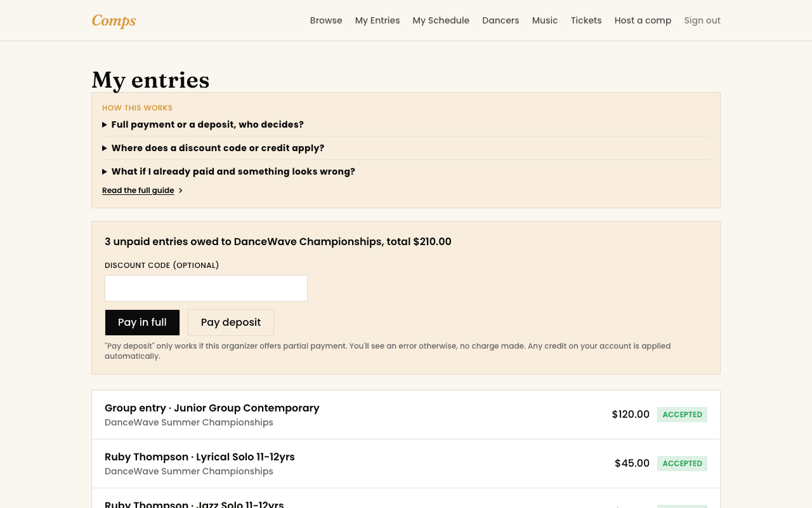Go to the Comps logo homepage

(114, 20)
